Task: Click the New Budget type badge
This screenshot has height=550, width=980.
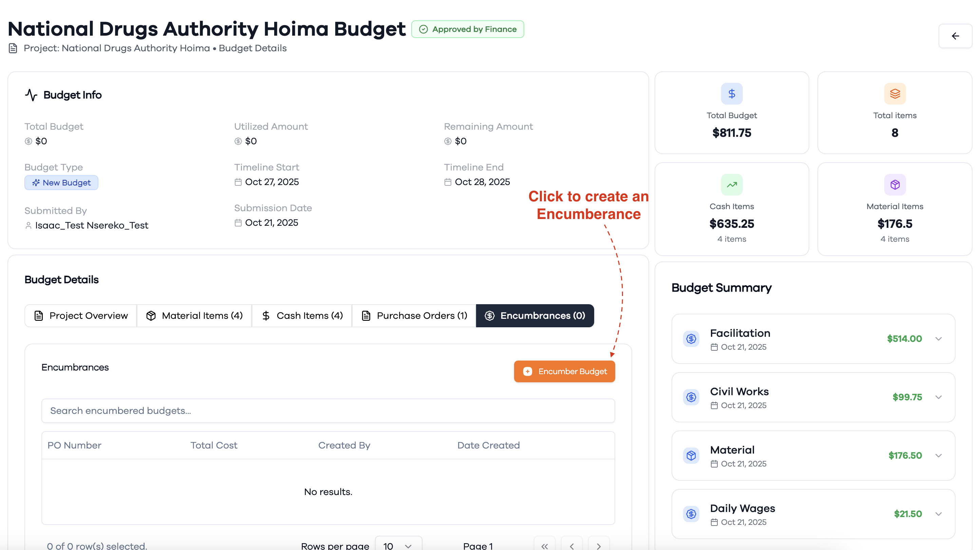Action: 61,183
